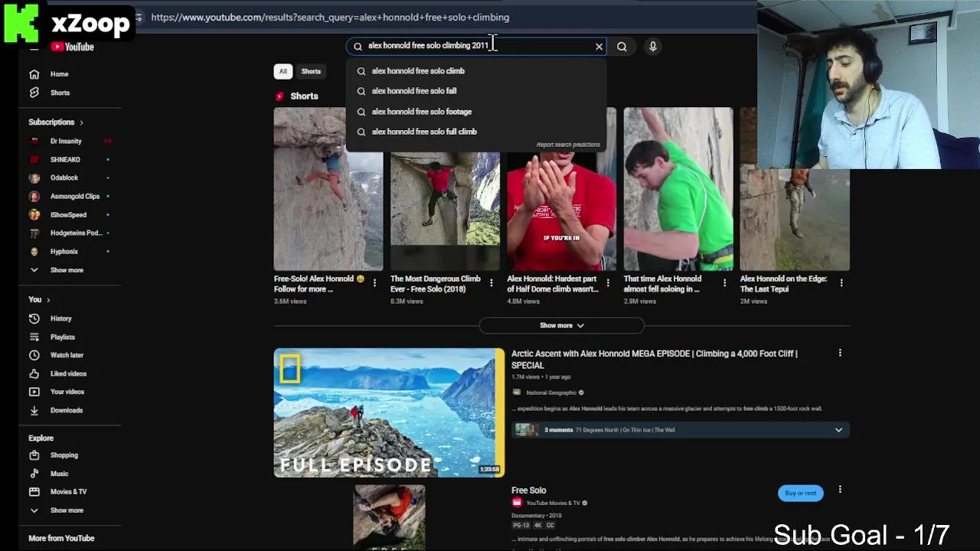Click 'Buy or rent' for Free Solo
The image size is (980, 551).
click(800, 494)
